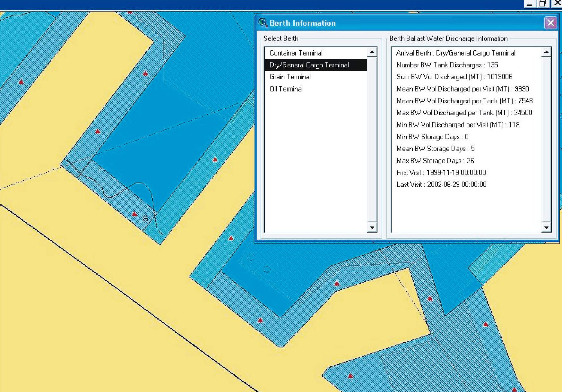
Task: Select the First Visit date row
Action: pos(441,173)
